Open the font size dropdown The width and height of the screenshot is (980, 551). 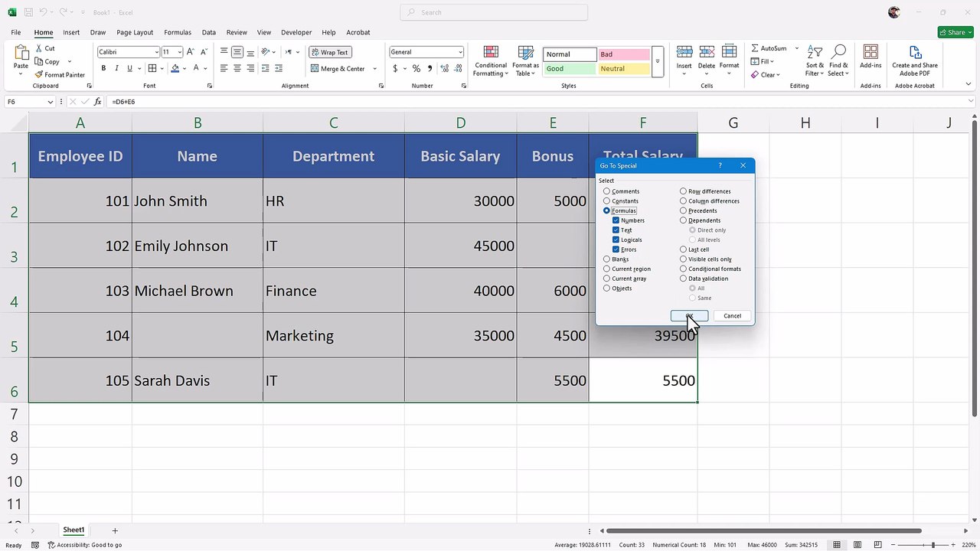coord(180,52)
